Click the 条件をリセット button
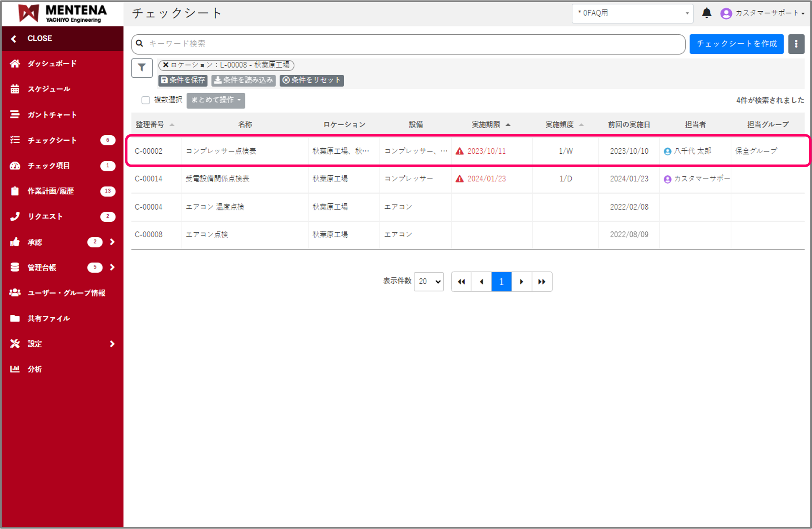812x529 pixels. 312,80
